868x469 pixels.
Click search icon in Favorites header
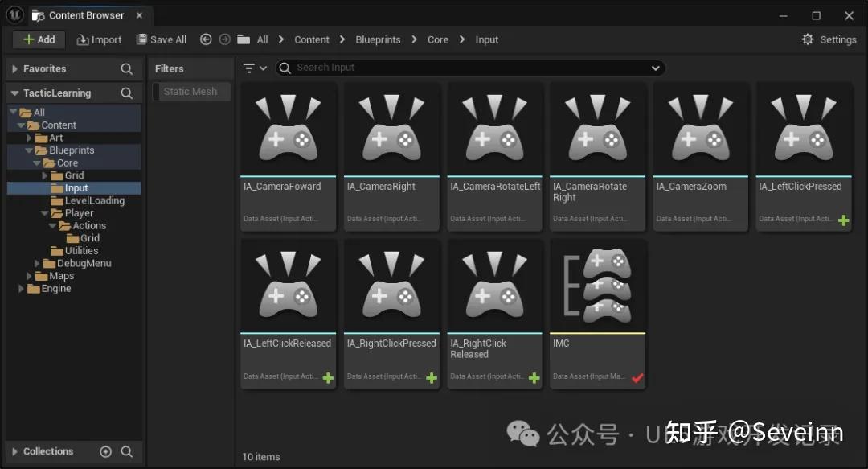pos(127,68)
